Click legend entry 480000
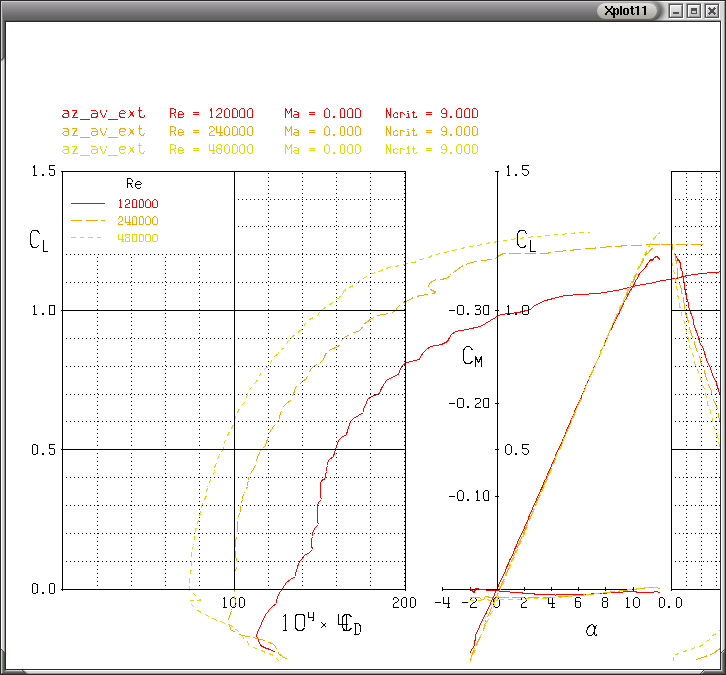 click(138, 238)
